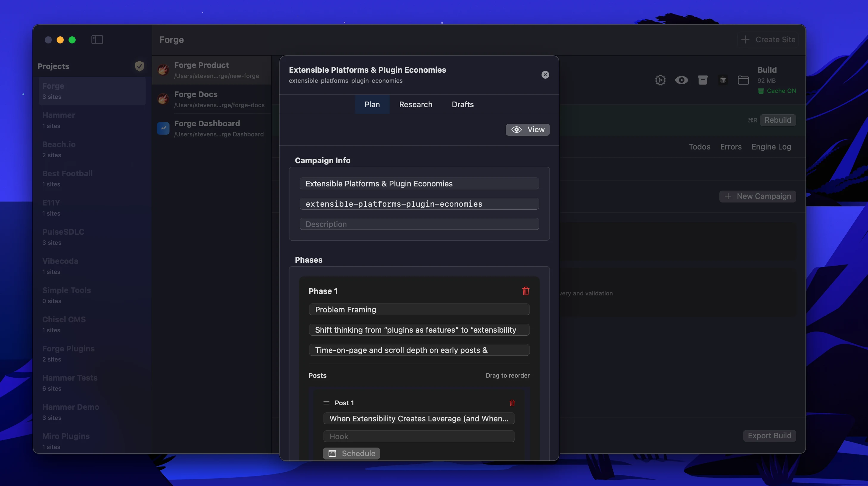The height and width of the screenshot is (486, 868).
Task: Click the Post 1 drag handle
Action: 326,403
